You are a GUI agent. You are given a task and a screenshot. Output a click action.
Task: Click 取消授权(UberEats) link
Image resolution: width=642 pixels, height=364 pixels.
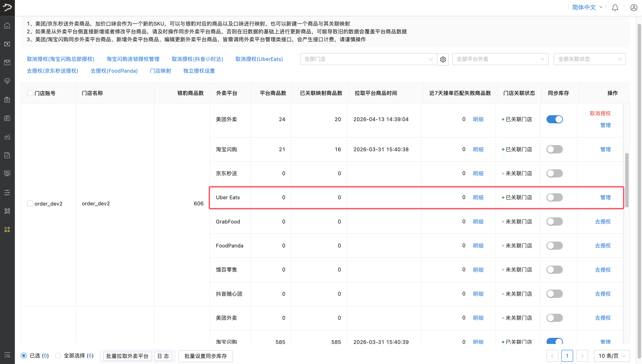[x=259, y=59]
